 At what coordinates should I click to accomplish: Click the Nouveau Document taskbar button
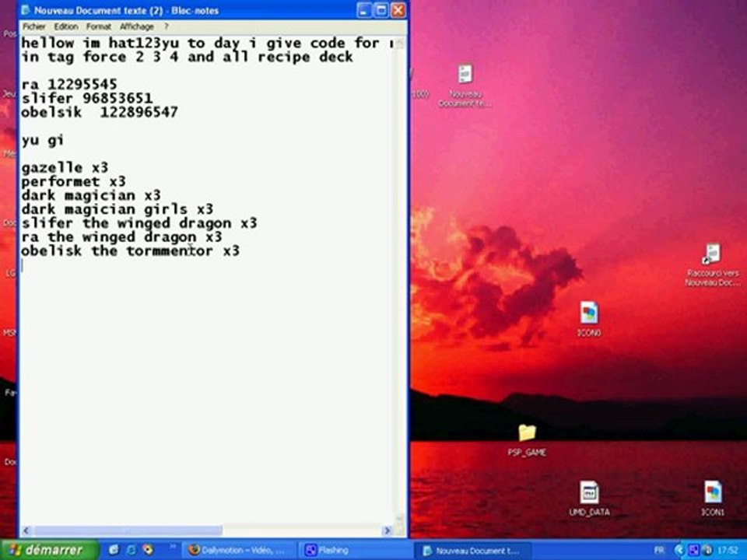[472, 551]
